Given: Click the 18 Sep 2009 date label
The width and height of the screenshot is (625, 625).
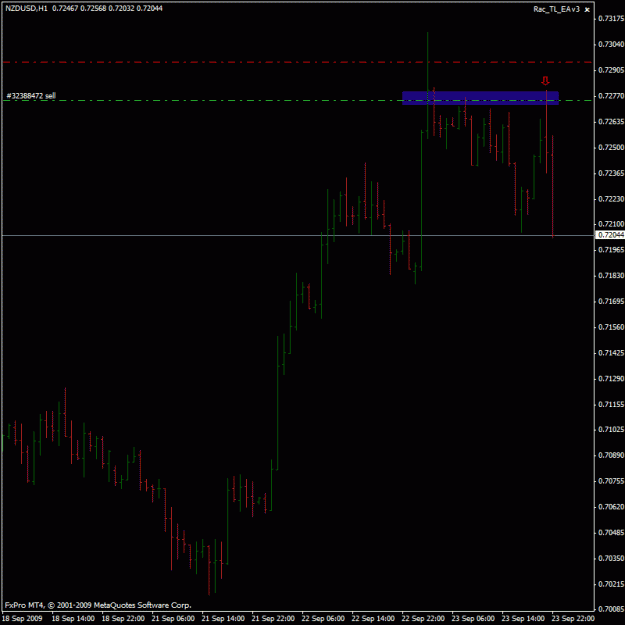Looking at the screenshot, I should (22, 619).
